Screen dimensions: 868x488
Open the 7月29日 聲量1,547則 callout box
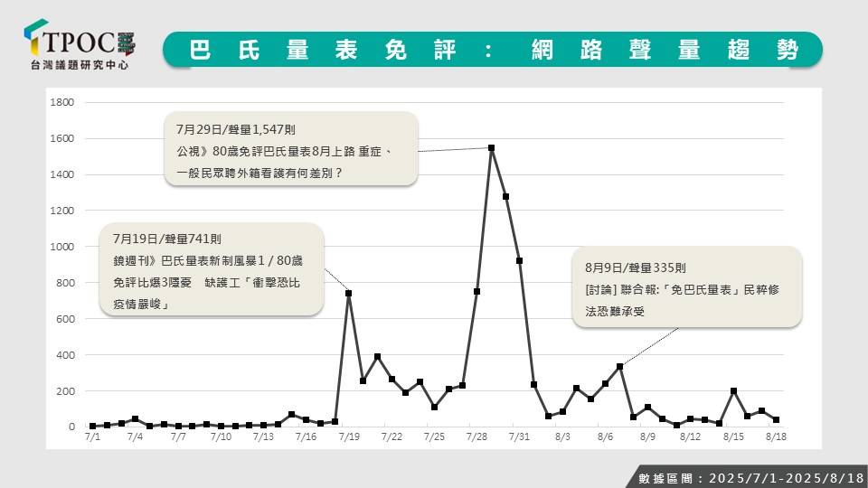tap(291, 149)
